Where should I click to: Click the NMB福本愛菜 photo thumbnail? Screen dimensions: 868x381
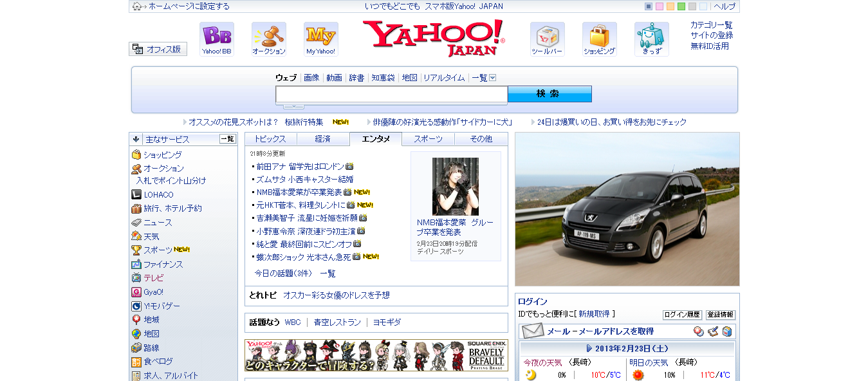pyautogui.click(x=456, y=187)
